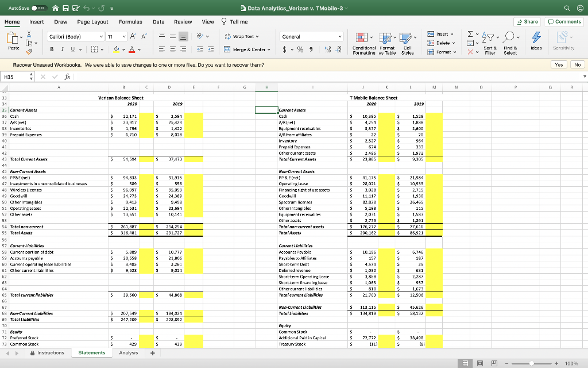Increase font size with larger A icon
Image resolution: width=588 pixels, height=368 pixels.
coord(133,36)
